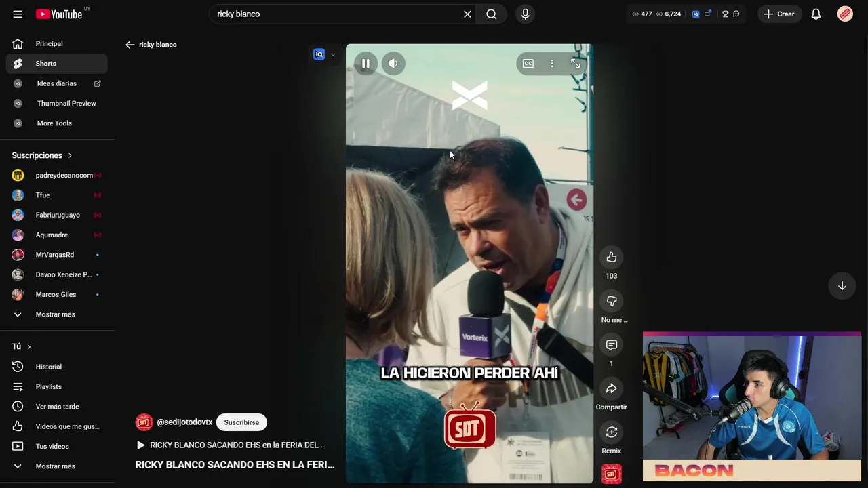Select Shorts in sidebar
This screenshot has width=868, height=488.
pyautogui.click(x=57, y=64)
